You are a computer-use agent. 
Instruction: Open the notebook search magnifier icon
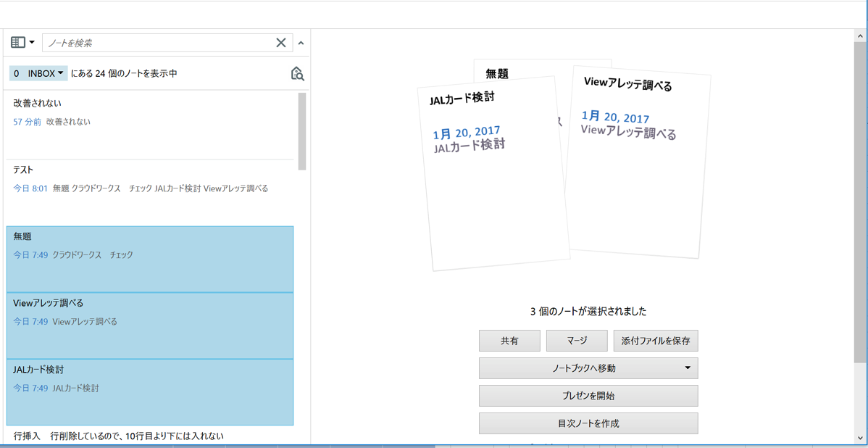tap(297, 74)
